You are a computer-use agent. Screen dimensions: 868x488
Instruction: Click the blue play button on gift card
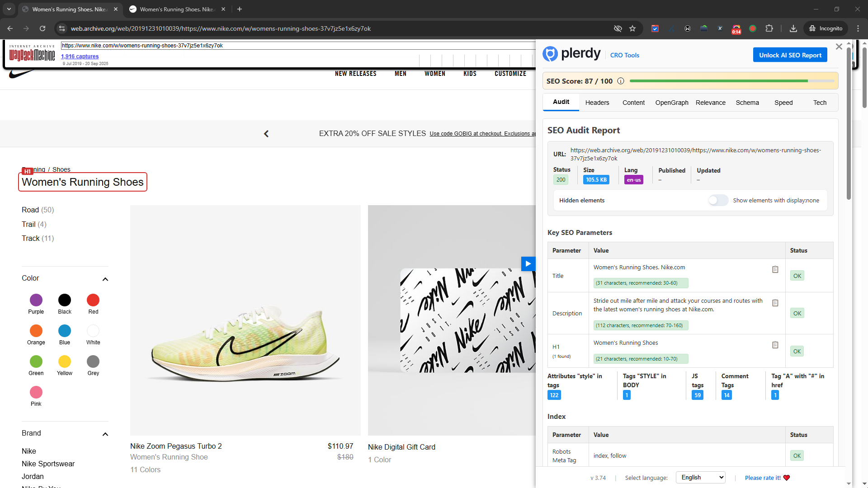point(528,263)
